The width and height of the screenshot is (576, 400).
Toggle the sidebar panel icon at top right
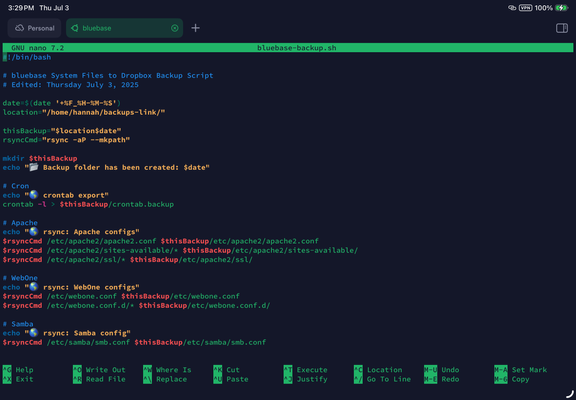[562, 28]
